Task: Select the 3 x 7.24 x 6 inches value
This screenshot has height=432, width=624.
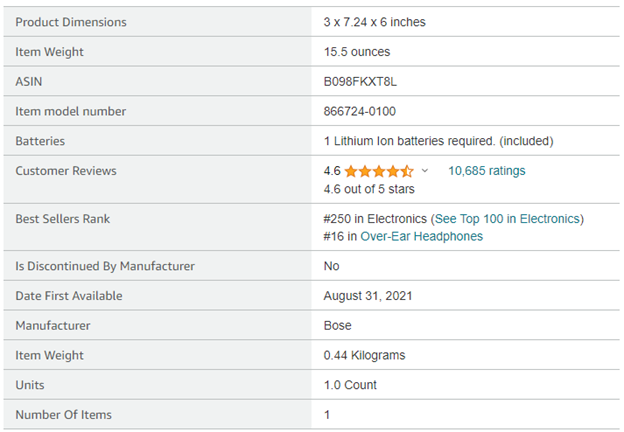Action: 374,22
